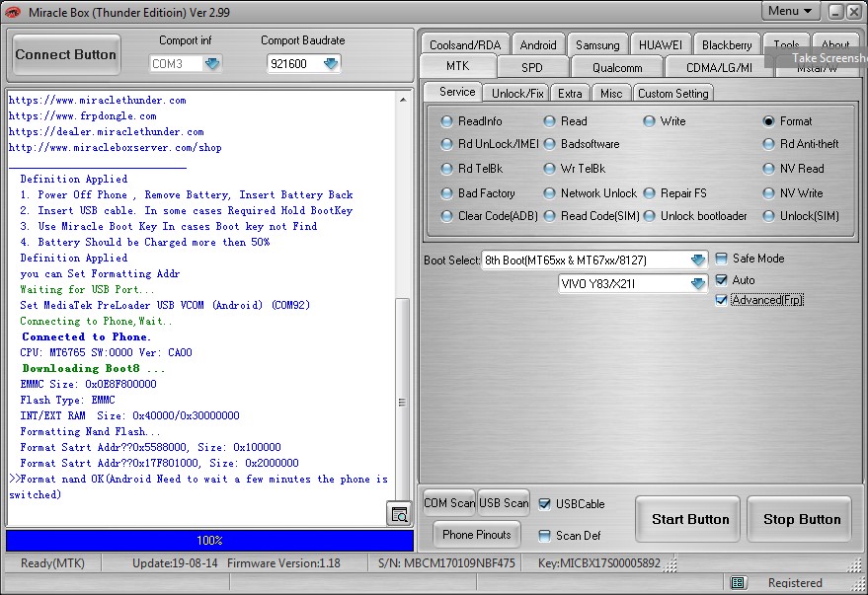
Task: Switch to the Android tab
Action: [538, 44]
